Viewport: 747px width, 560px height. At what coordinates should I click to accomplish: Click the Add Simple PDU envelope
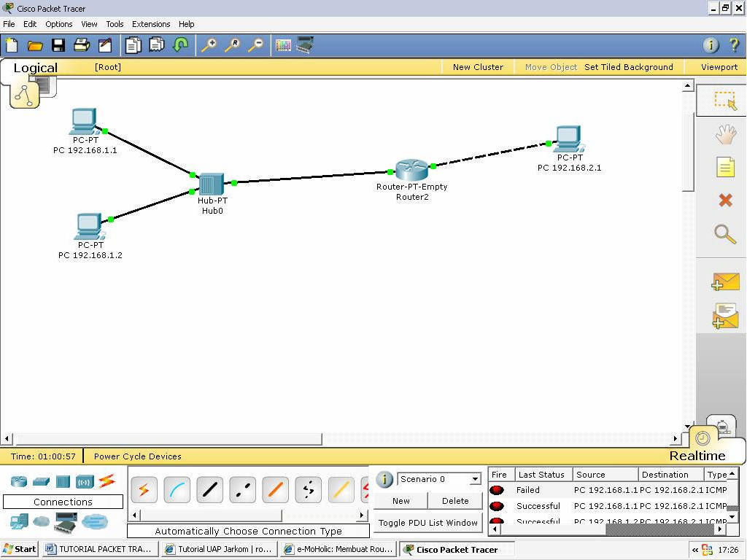point(725,281)
